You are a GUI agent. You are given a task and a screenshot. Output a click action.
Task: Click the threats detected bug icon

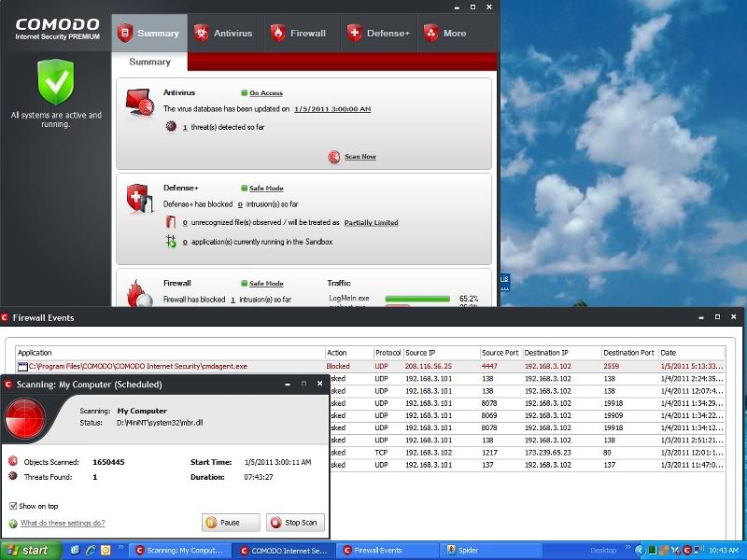tap(170, 126)
